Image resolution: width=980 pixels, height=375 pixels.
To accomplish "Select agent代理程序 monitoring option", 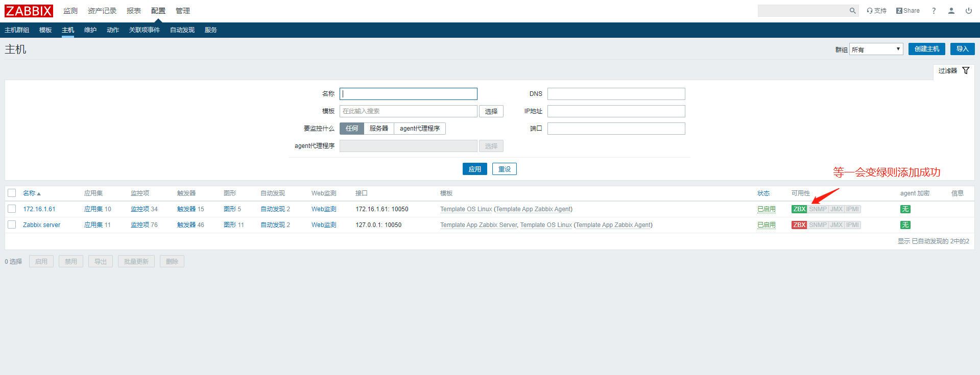I will (420, 129).
